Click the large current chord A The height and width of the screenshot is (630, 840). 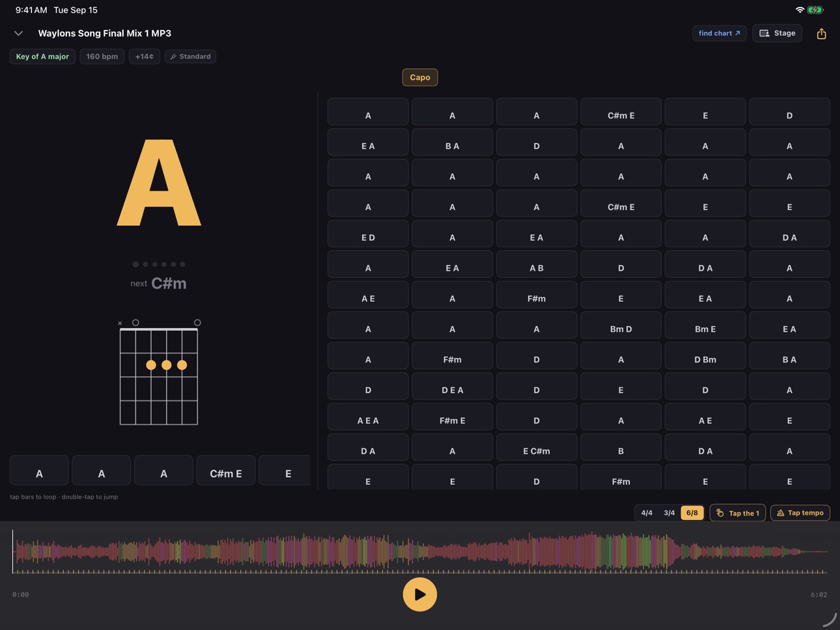(159, 183)
